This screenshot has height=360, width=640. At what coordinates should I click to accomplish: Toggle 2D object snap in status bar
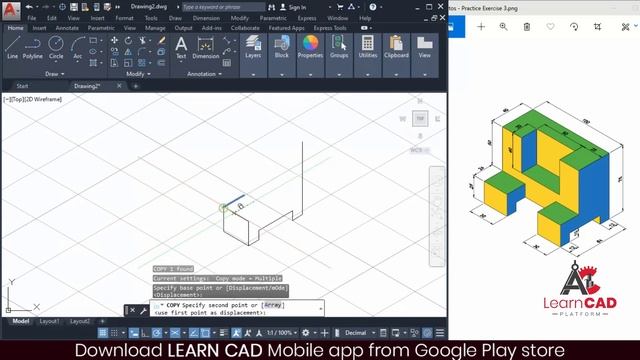point(205,333)
